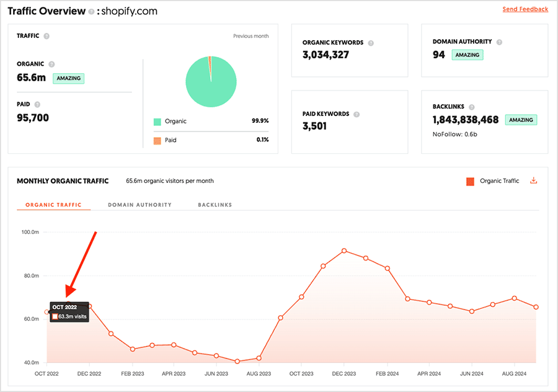Switch to the BACKLINKS tab
Screen dimensions: 558x392
(x=215, y=205)
